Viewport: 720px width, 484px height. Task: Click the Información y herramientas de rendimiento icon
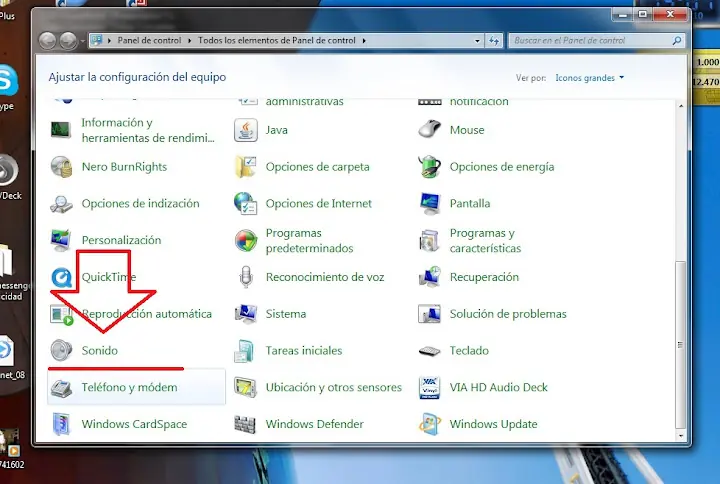[x=61, y=130]
